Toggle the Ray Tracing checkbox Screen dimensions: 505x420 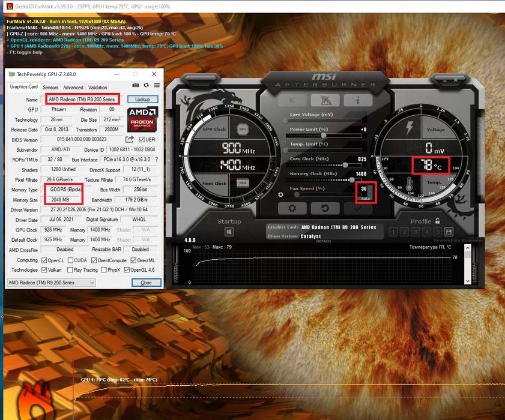point(70,270)
